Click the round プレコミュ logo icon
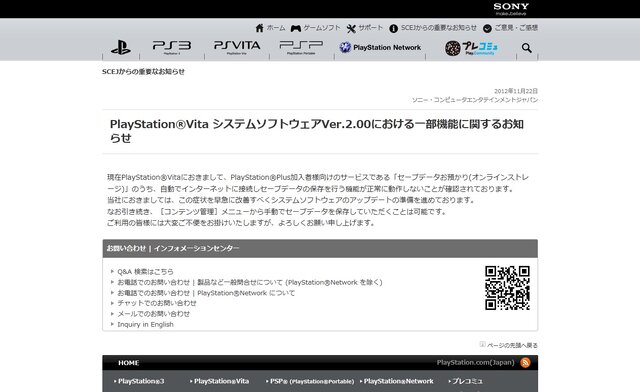 click(453, 48)
